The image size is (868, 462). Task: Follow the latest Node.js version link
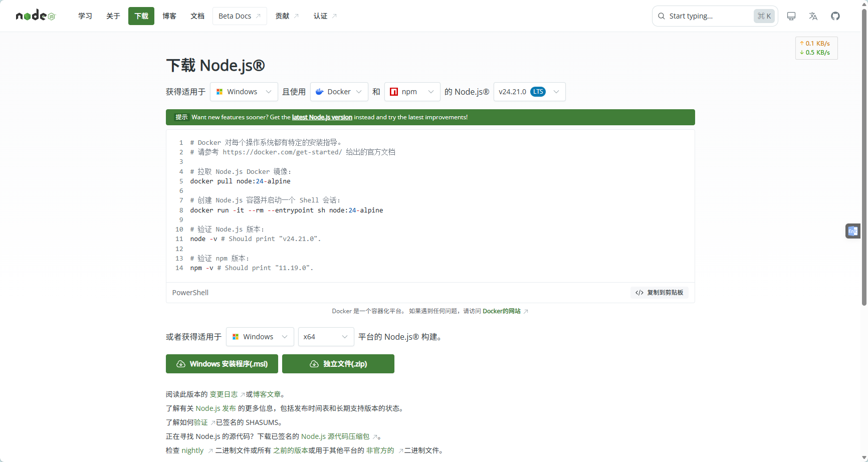[322, 117]
